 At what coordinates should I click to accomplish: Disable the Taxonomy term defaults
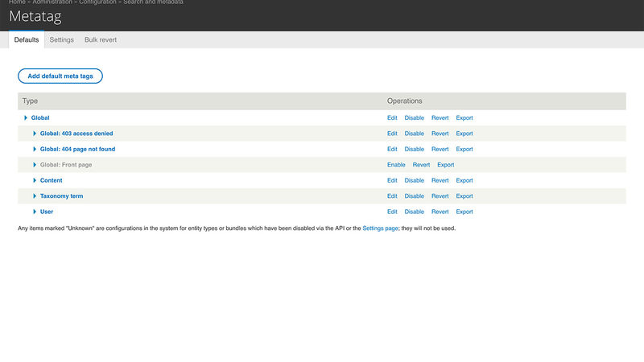click(x=414, y=195)
